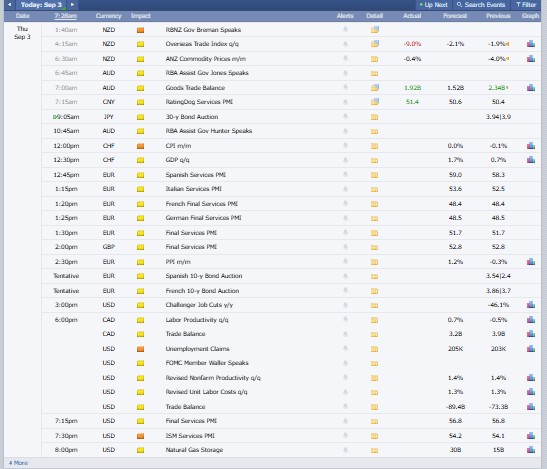Click the forecast value -89.4B
Viewport: 547px width, 469px height.
(x=455, y=407)
